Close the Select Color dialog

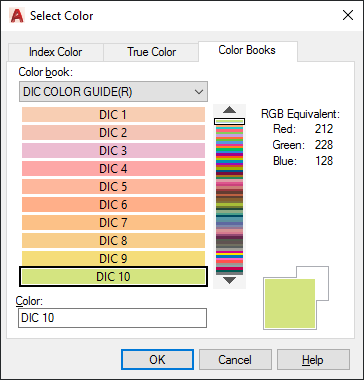(x=348, y=15)
